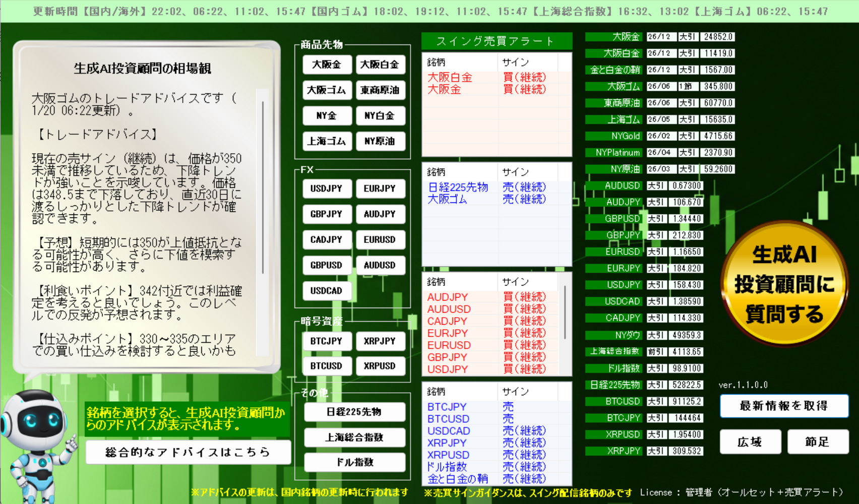The image size is (859, 504).
Task: Ask the AI advisor using the gold round button
Action: pyautogui.click(x=784, y=284)
